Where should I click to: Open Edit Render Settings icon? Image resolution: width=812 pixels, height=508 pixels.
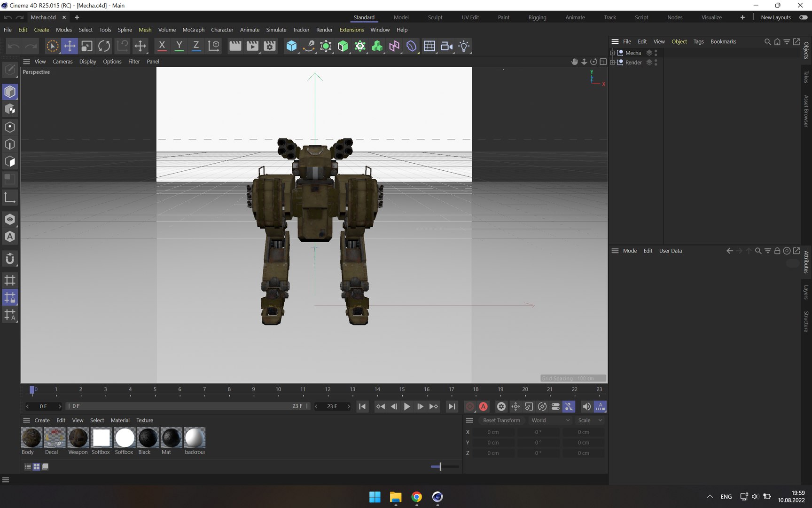[x=270, y=46]
